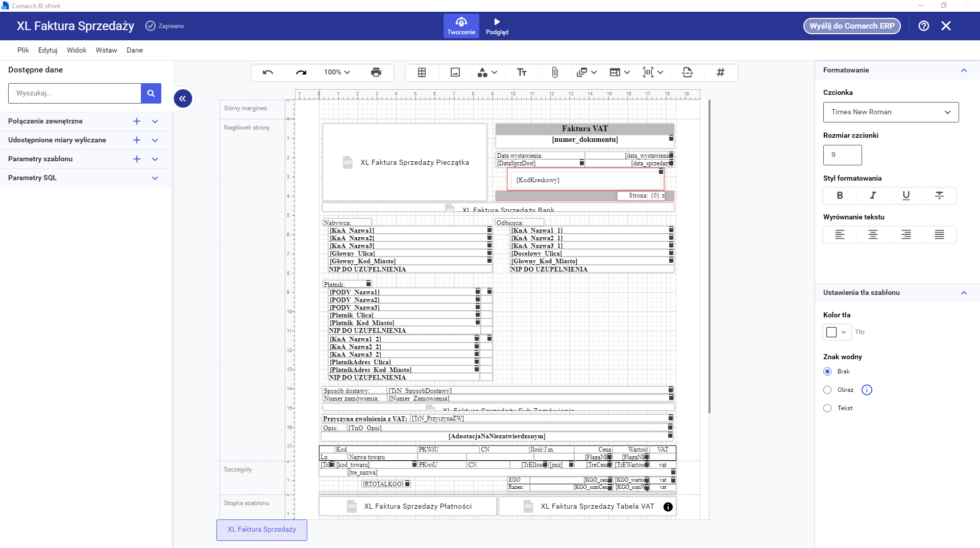Open the Widok menu
This screenshot has height=548, width=980.
point(77,50)
